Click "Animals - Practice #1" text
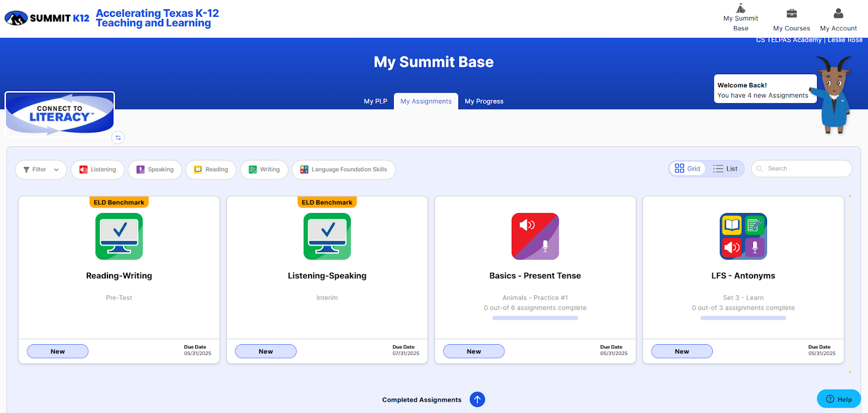 click(x=535, y=298)
